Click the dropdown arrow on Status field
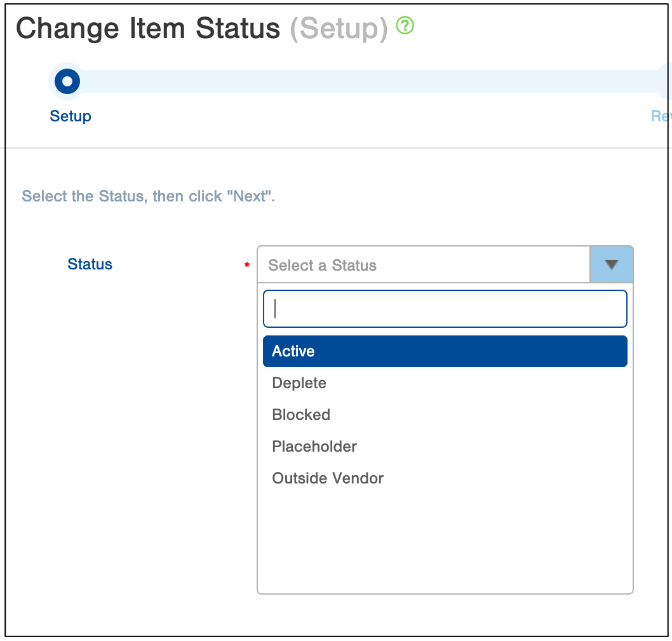 (x=611, y=265)
